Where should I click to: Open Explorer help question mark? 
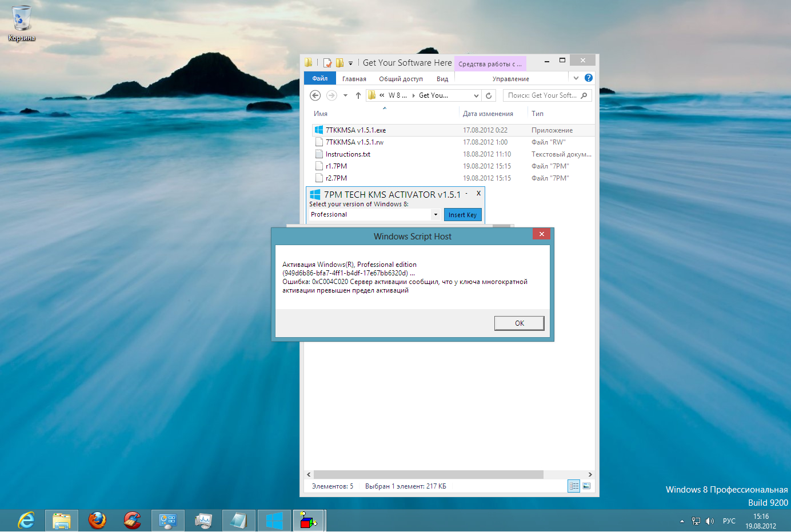point(589,78)
